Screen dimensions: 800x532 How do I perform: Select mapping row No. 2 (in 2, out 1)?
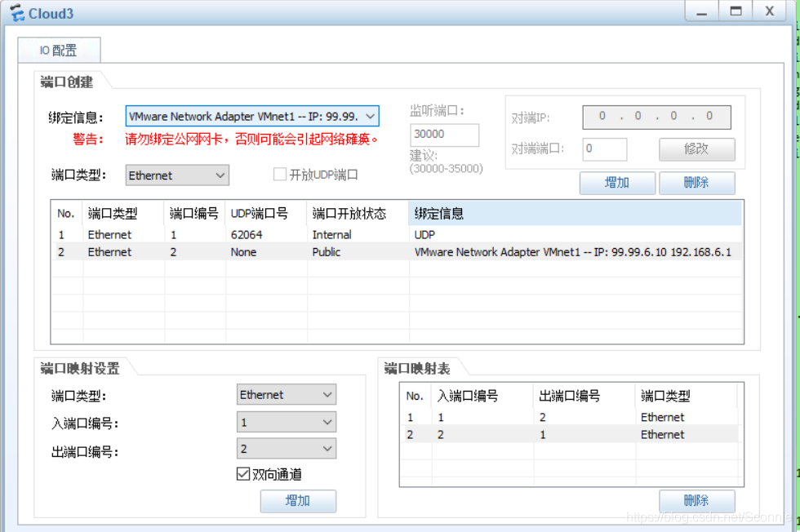pyautogui.click(x=570, y=435)
